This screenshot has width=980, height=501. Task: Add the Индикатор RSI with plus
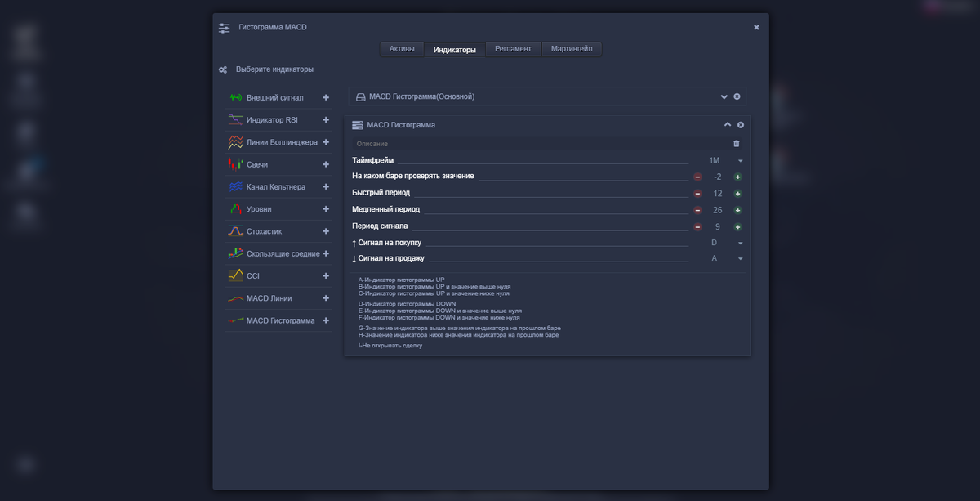click(326, 119)
